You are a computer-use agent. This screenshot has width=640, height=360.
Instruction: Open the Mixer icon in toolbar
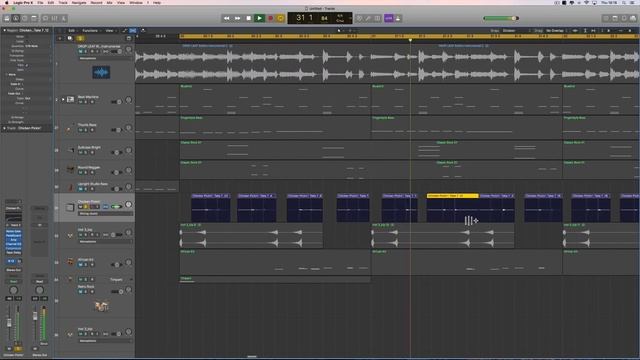coord(54,18)
